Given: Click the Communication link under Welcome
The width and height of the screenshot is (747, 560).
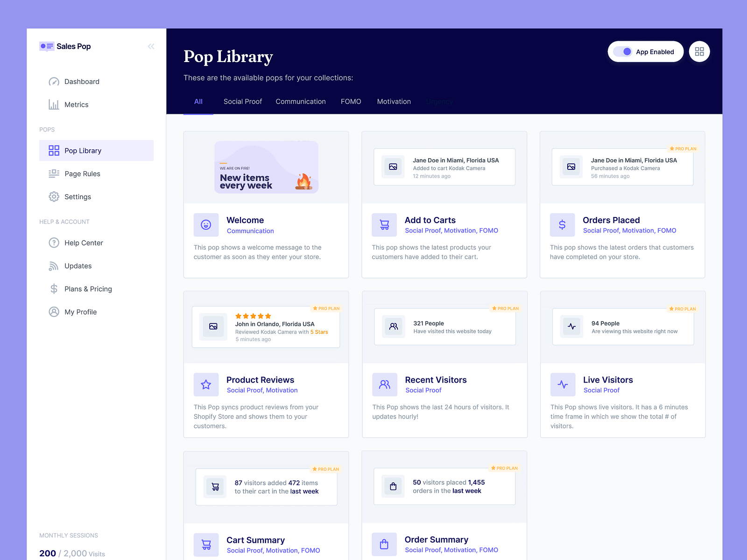Looking at the screenshot, I should coord(250,231).
